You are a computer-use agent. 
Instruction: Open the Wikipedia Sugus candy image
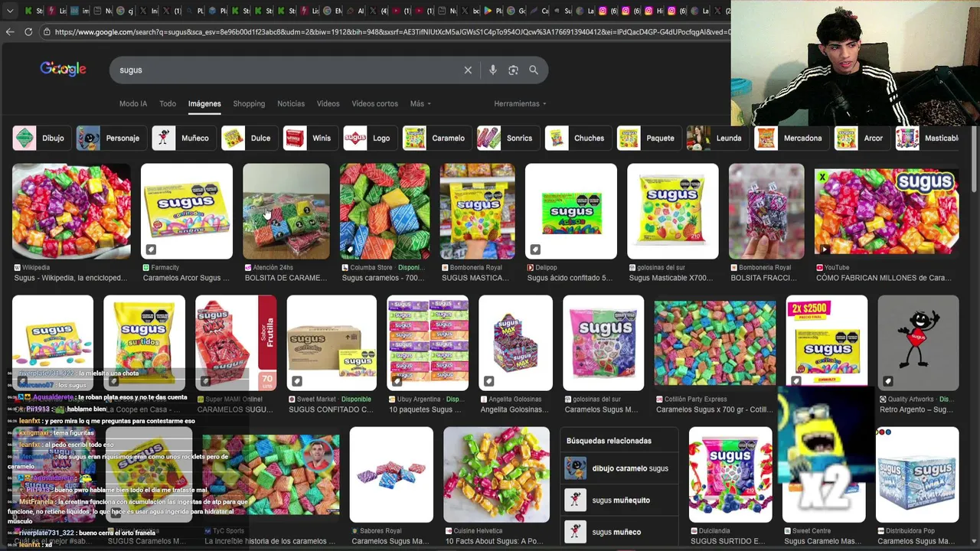click(71, 211)
